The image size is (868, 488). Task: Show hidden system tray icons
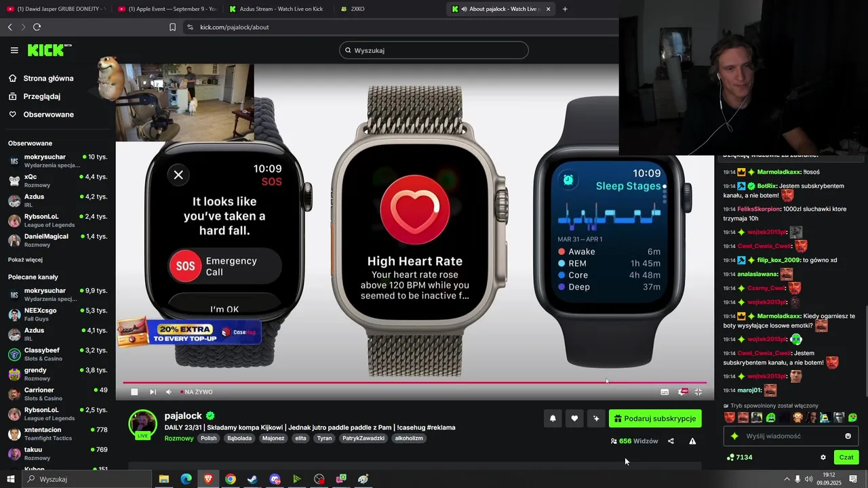pos(787,479)
